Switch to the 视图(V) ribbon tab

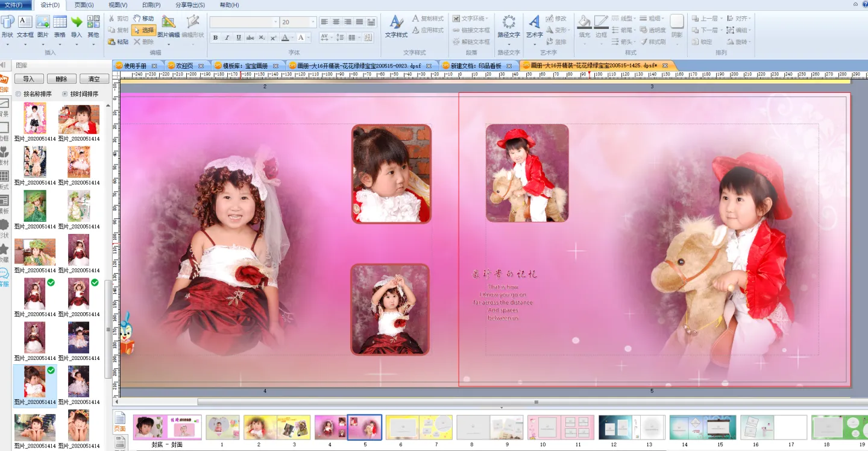118,5
